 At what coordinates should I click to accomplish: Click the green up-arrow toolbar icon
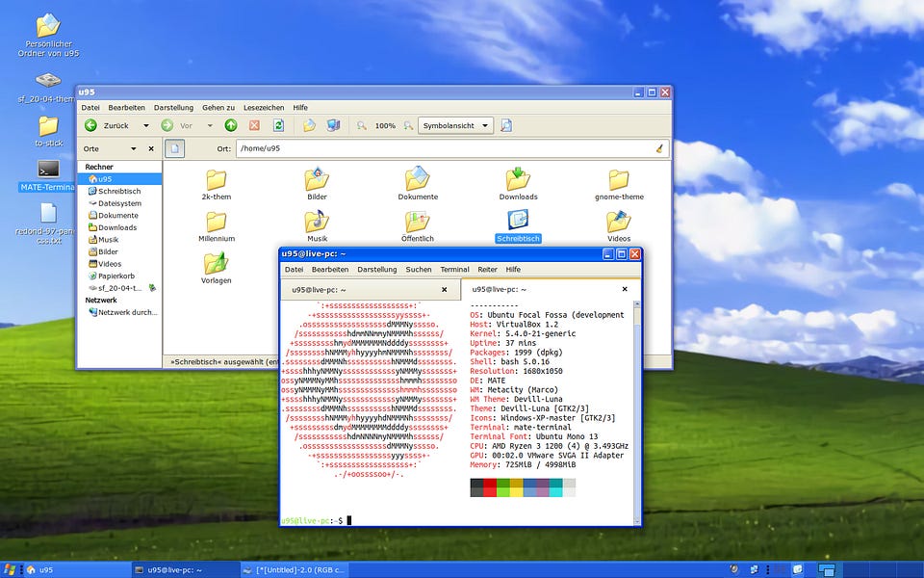(231, 125)
